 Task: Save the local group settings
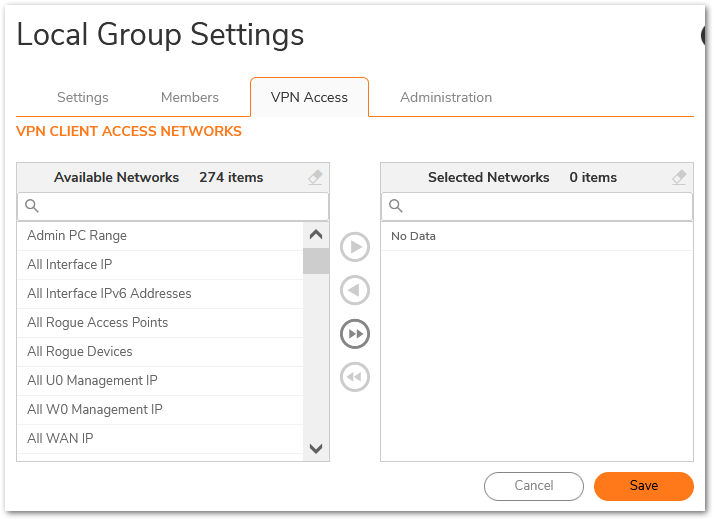tap(643, 486)
